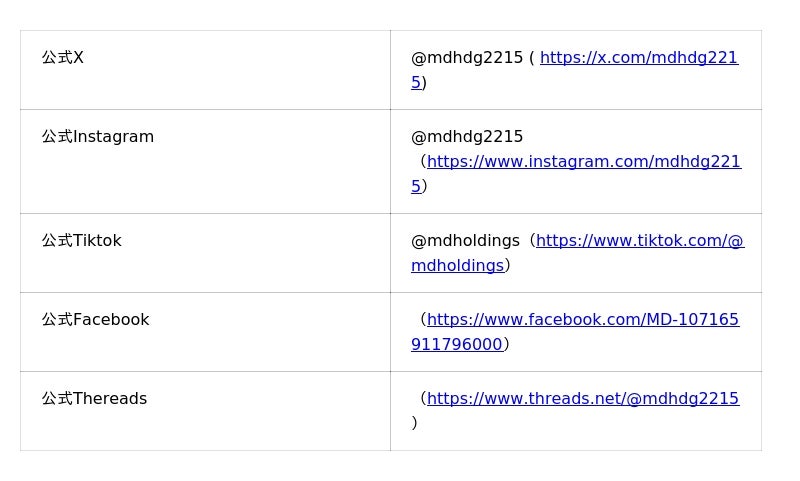Viewport: 800px width, 481px height.
Task: Click the 公式Instagram label text
Action: click(98, 137)
